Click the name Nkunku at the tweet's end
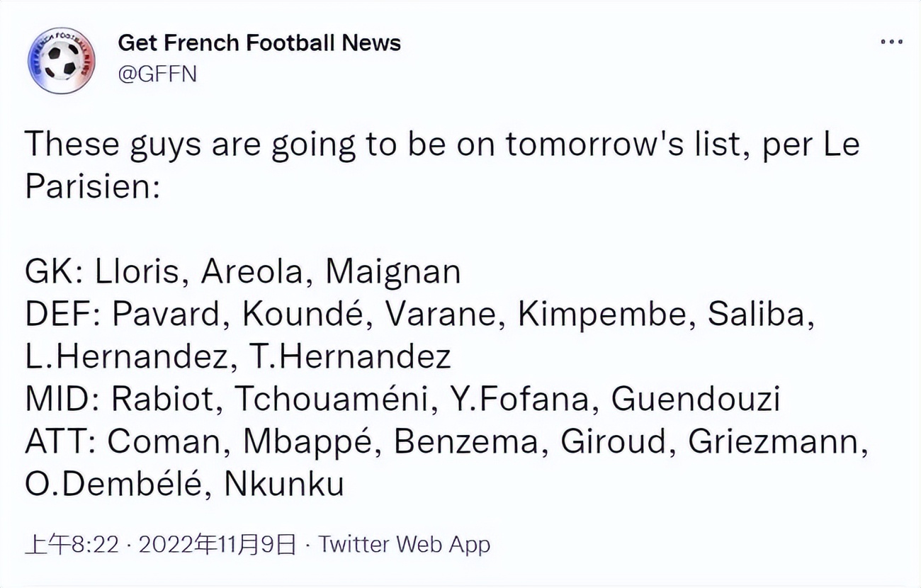Image resolution: width=921 pixels, height=588 pixels. (284, 485)
